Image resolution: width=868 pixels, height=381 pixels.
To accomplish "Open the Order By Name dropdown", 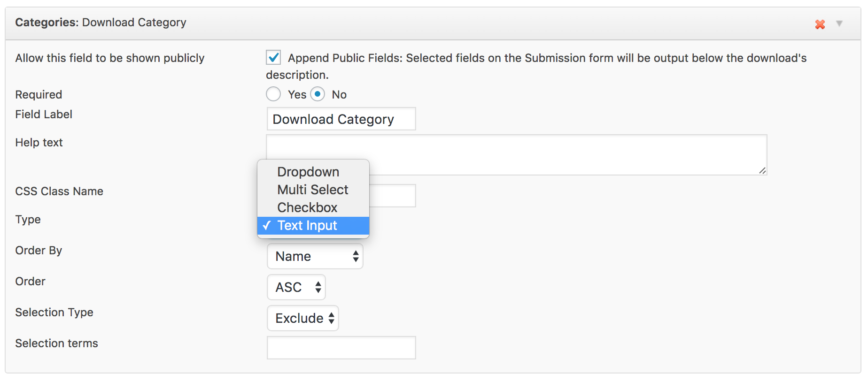I will [x=315, y=256].
